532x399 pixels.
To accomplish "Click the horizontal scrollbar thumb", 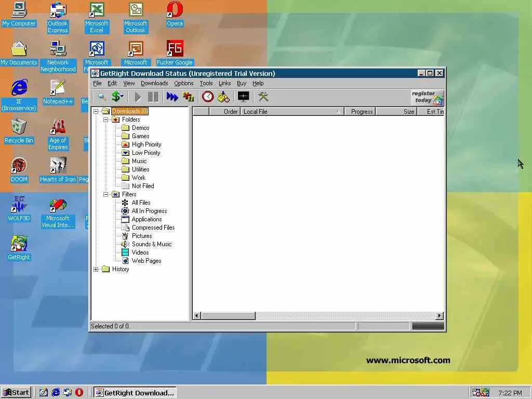I will (229, 316).
